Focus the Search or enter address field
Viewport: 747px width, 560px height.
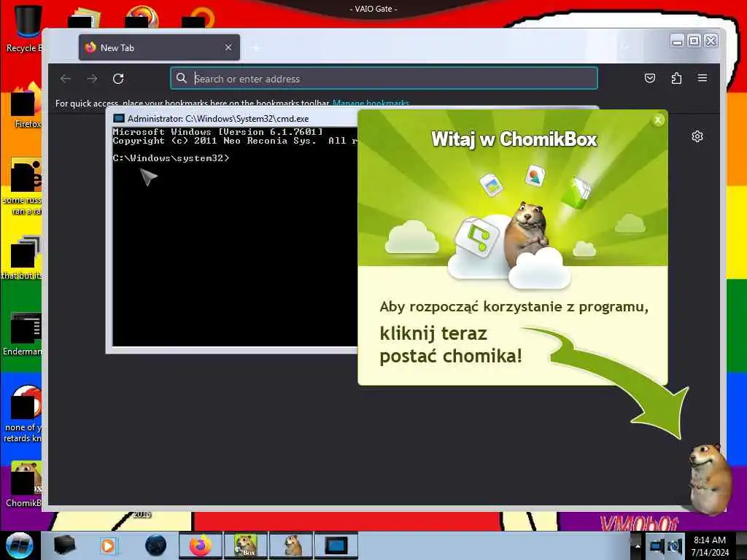tap(384, 79)
